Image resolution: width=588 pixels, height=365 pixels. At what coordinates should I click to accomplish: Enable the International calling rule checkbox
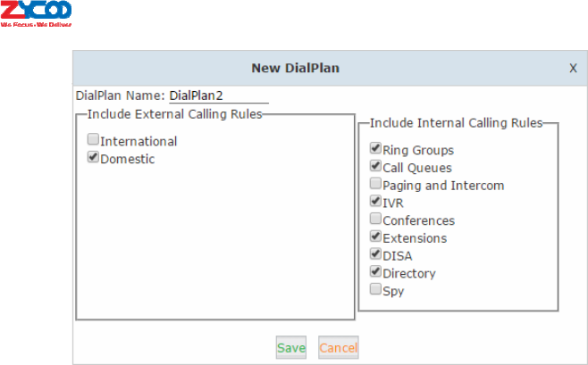pyautogui.click(x=93, y=140)
